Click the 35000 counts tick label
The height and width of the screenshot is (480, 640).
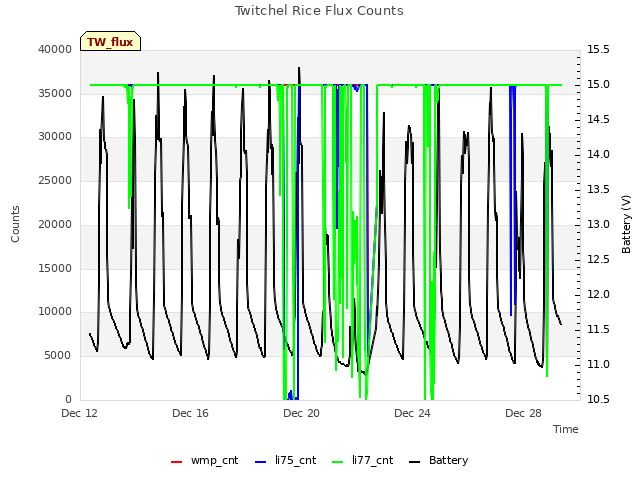click(x=55, y=93)
